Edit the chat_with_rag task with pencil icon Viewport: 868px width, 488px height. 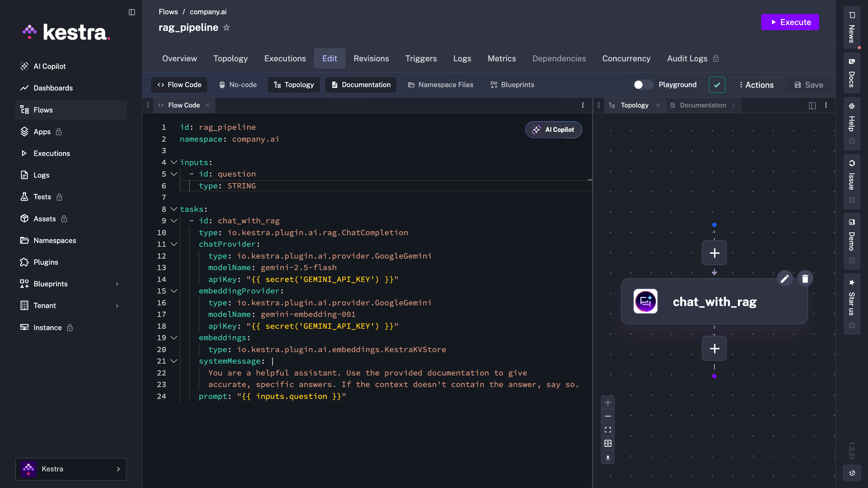(785, 279)
